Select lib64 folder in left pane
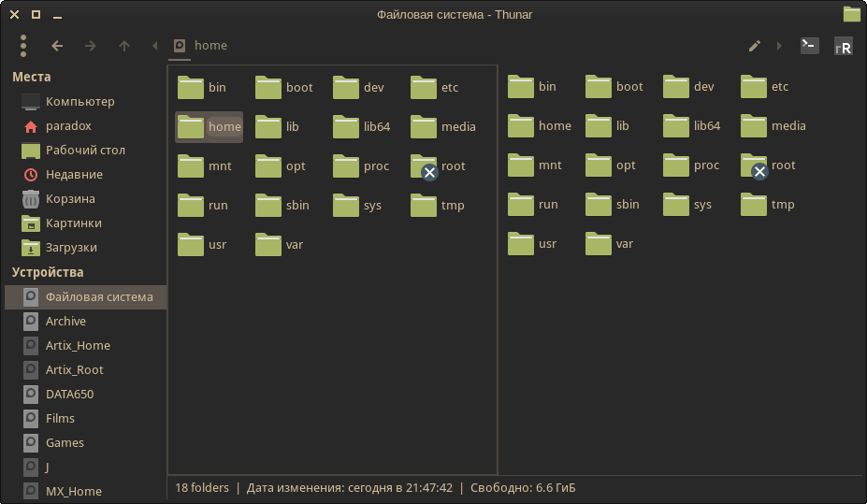This screenshot has width=867, height=504. (361, 126)
